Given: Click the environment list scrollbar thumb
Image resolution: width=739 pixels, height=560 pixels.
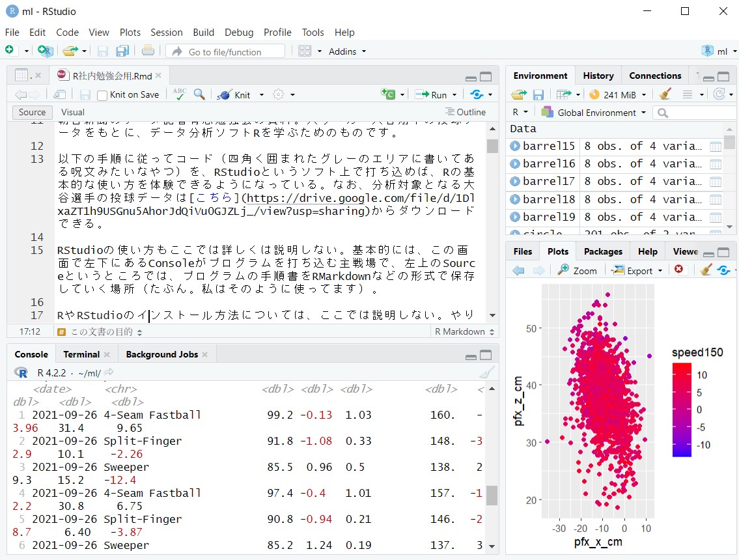Looking at the screenshot, I should tap(730, 142).
